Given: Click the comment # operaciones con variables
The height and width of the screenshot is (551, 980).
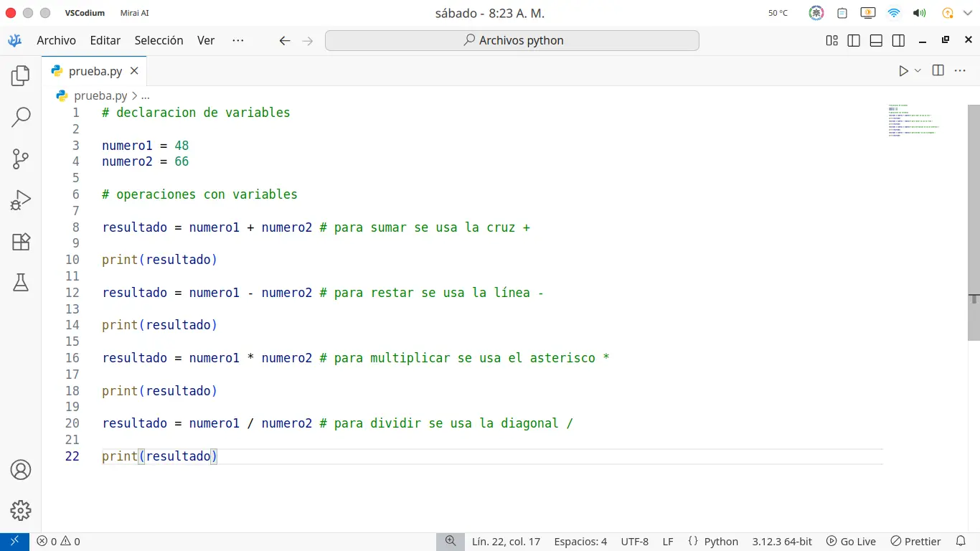Looking at the screenshot, I should (199, 194).
